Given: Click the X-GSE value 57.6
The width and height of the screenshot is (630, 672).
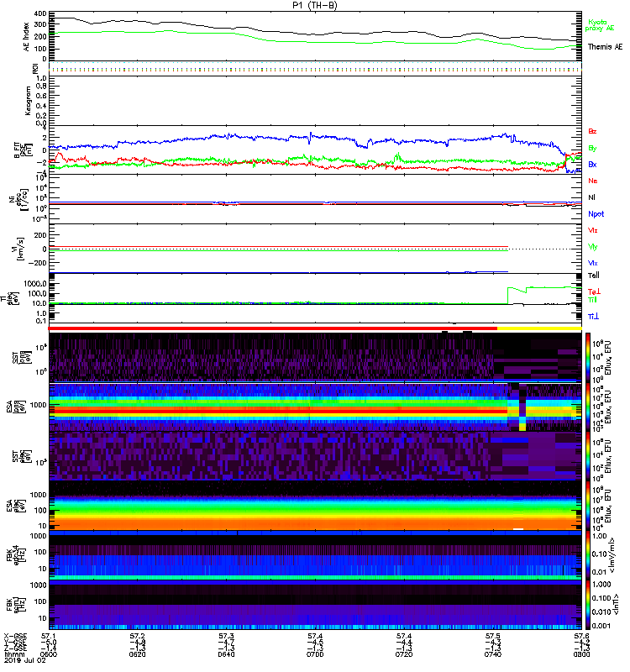Looking at the screenshot, I should pyautogui.click(x=581, y=636).
